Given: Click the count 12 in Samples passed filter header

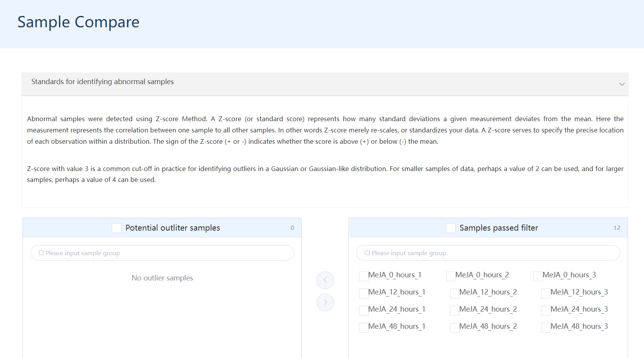Looking at the screenshot, I should tap(617, 228).
